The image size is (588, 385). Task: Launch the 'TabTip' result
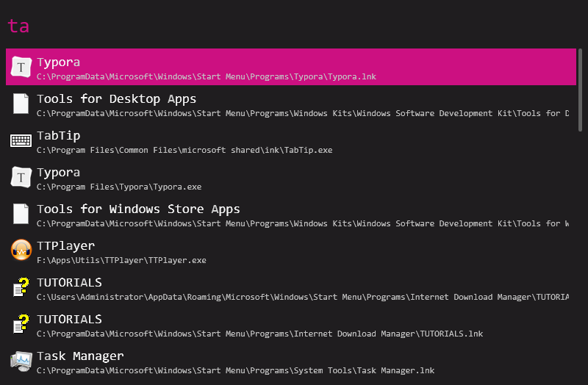pyautogui.click(x=291, y=140)
